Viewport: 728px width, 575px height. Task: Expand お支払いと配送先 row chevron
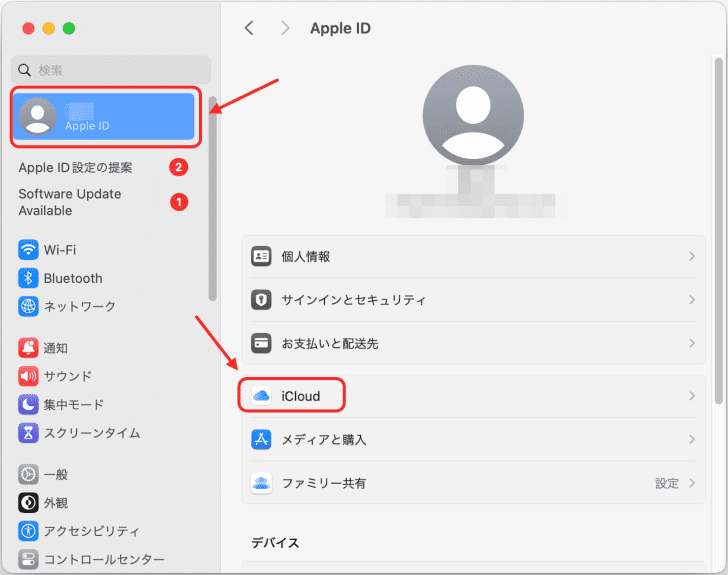coord(691,343)
